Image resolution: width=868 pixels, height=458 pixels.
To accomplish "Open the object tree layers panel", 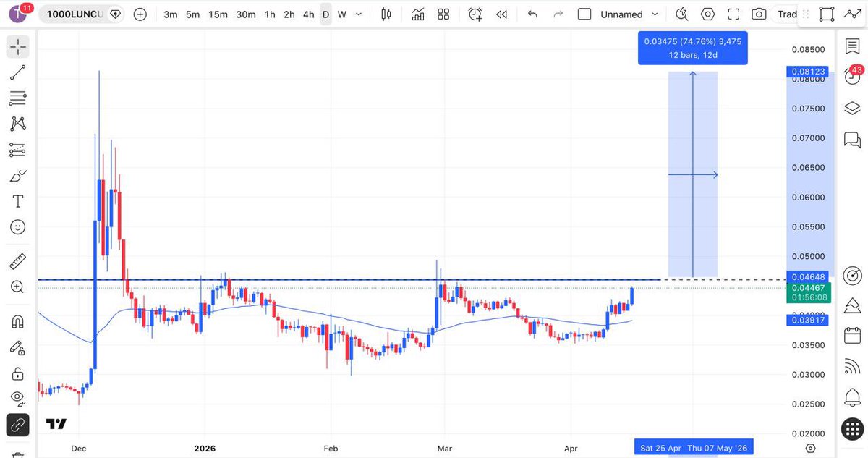I will [852, 108].
